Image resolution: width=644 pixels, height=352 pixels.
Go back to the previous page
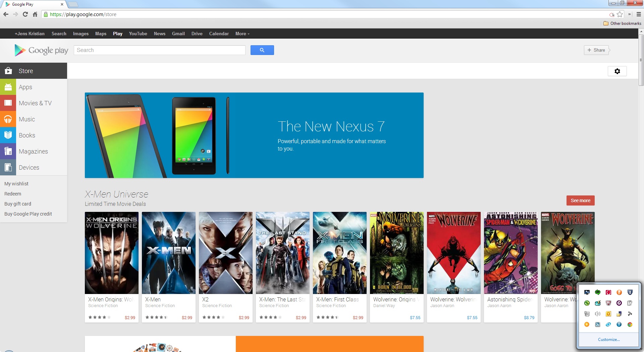coord(6,14)
